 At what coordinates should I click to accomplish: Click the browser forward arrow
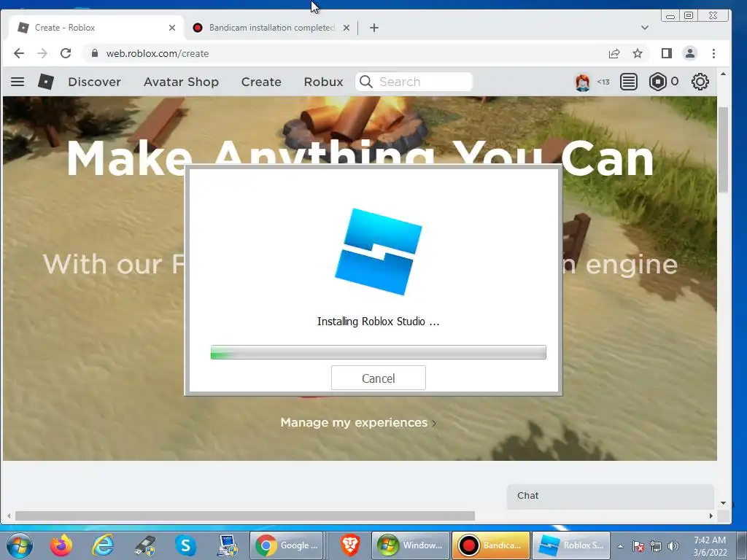42,53
